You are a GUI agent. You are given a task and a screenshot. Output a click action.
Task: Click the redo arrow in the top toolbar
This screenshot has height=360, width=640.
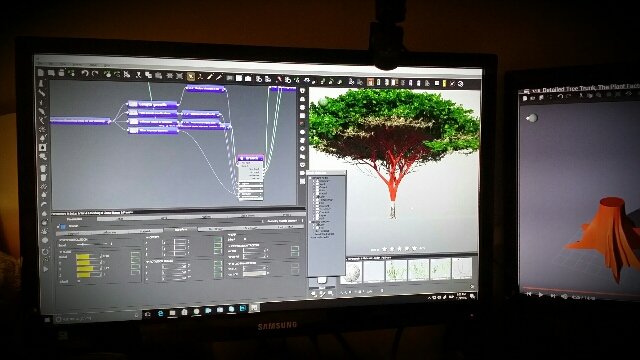tap(95, 74)
